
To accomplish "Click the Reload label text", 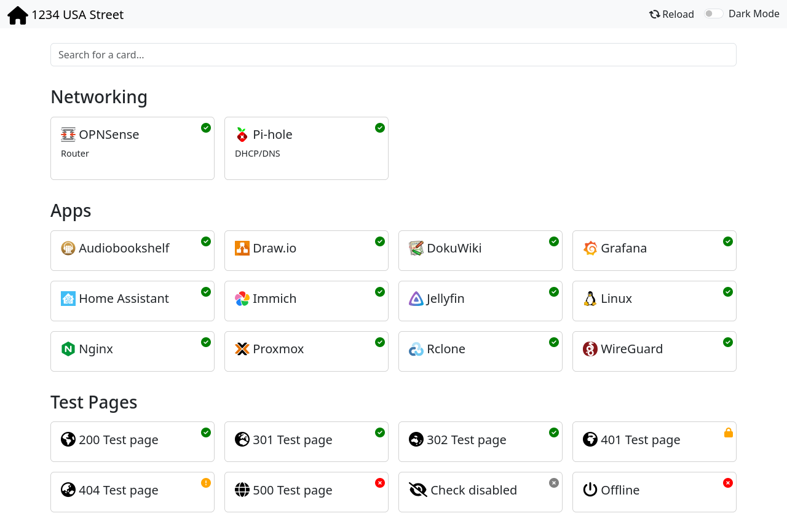I will tap(678, 14).
